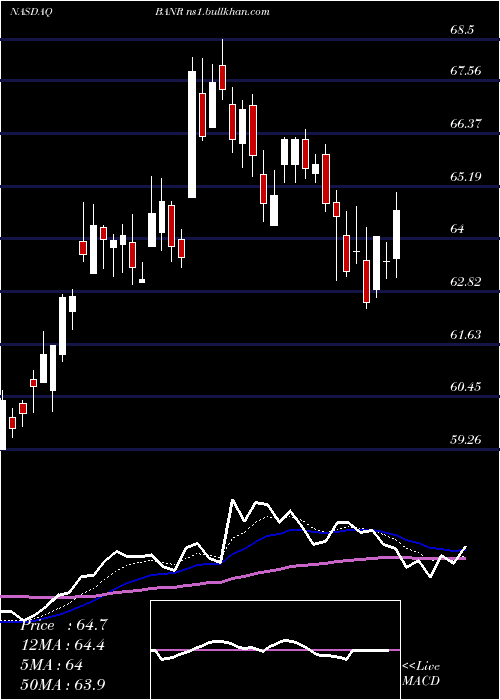Viewport: 500px width, 700px height.
Task: Click the 59.26 price axis label
Action: point(466,440)
